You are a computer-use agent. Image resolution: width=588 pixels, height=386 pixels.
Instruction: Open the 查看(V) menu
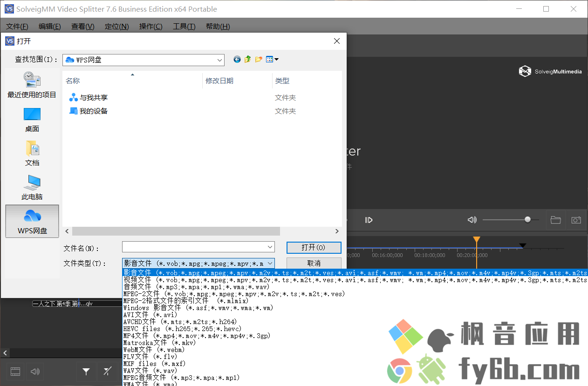83,27
